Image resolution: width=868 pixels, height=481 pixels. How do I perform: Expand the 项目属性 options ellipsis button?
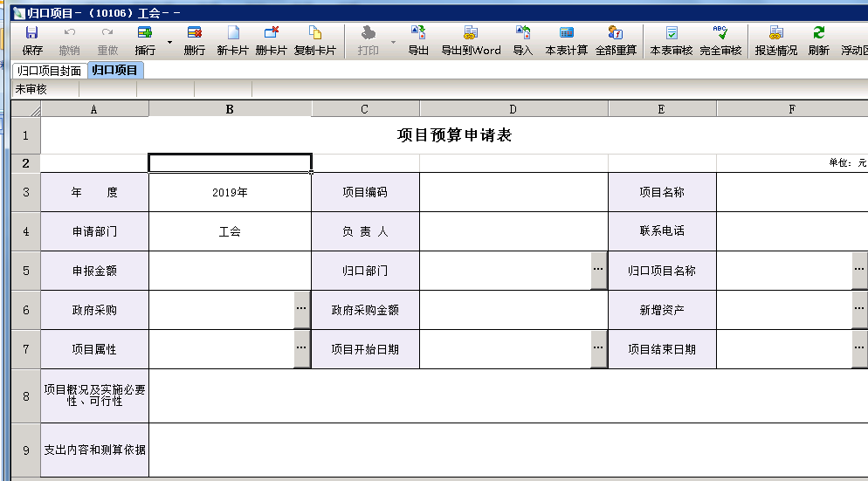tap(302, 349)
